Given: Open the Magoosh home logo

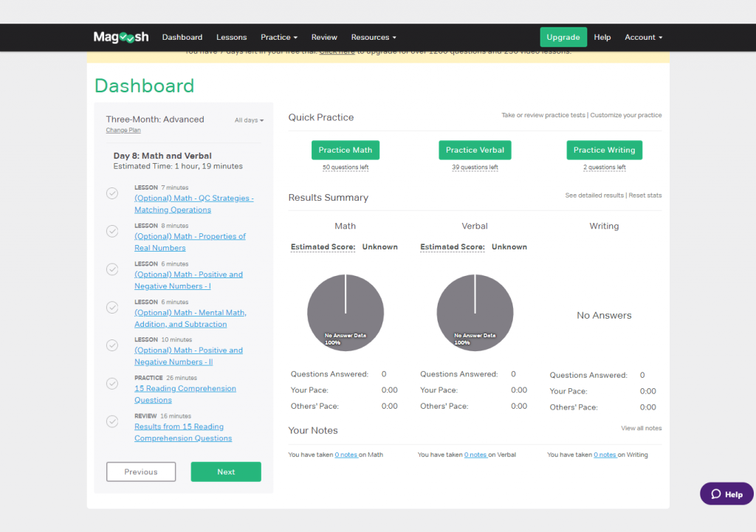Looking at the screenshot, I should [120, 36].
